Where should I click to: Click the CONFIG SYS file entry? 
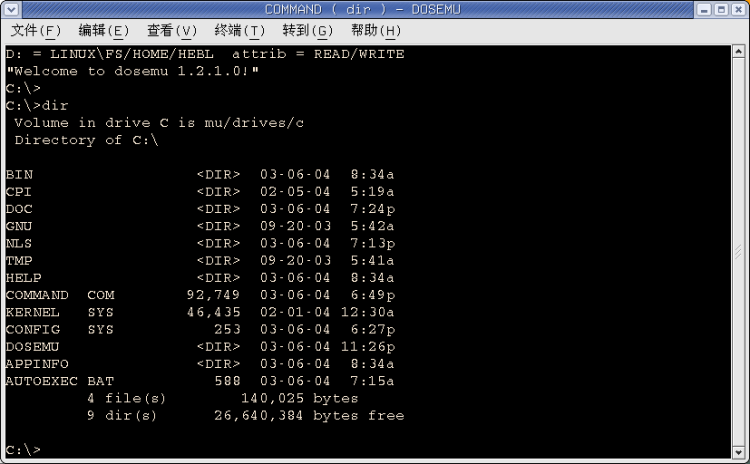[x=59, y=329]
